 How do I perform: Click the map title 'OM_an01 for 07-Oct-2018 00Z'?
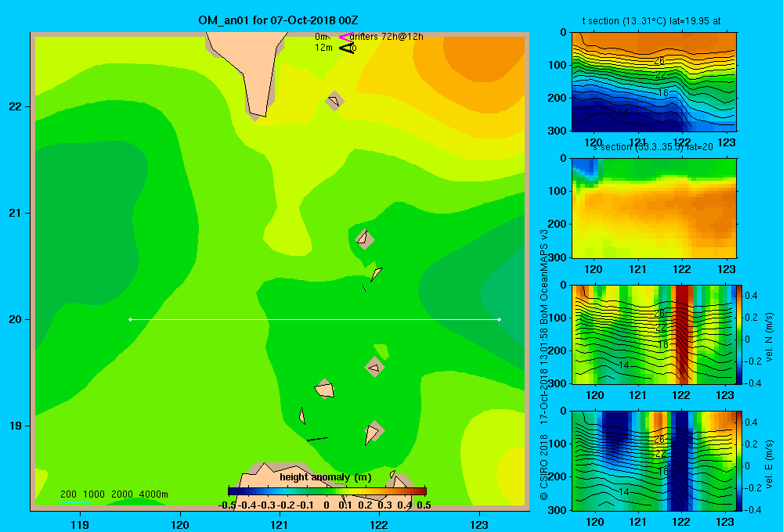coord(278,20)
